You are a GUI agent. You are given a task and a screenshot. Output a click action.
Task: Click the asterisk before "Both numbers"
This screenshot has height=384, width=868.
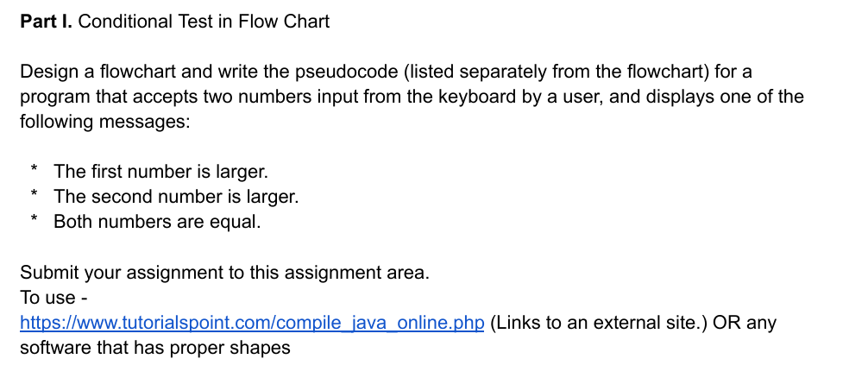pyautogui.click(x=35, y=219)
